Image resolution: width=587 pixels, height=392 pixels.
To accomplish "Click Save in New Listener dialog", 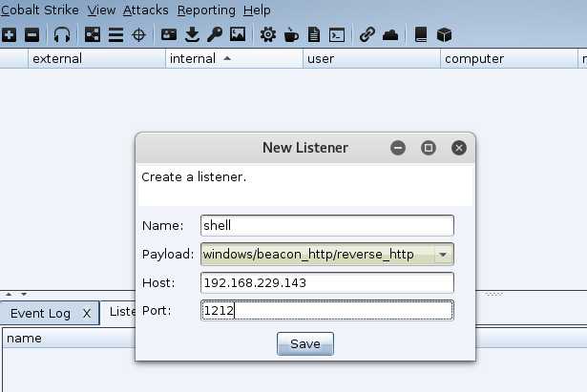I will [x=305, y=343].
